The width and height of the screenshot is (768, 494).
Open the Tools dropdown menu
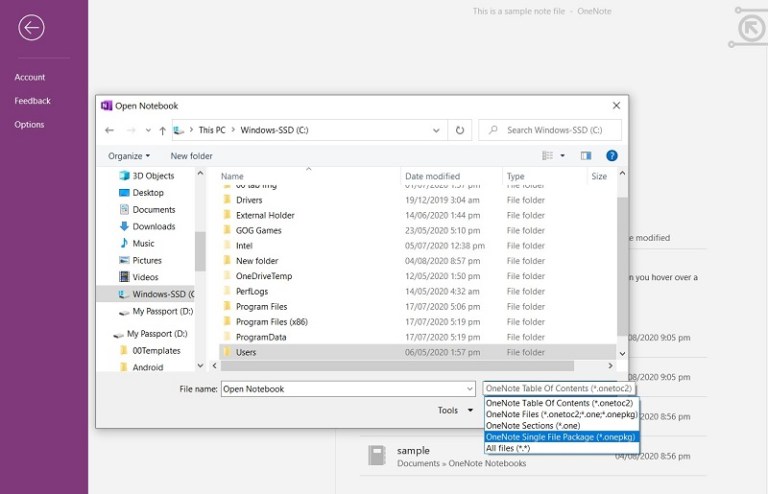tap(456, 410)
